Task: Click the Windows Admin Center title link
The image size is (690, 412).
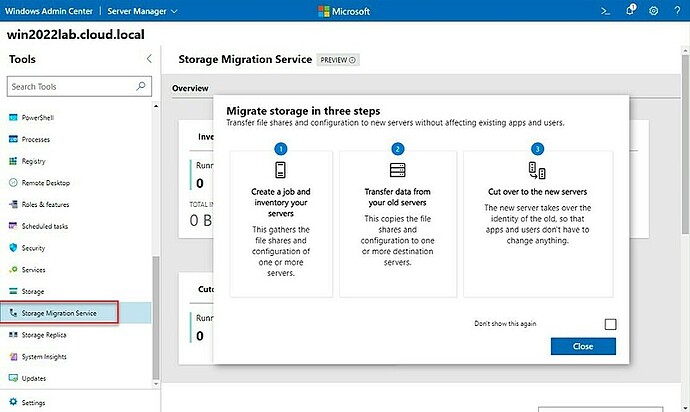Action: pyautogui.click(x=49, y=11)
